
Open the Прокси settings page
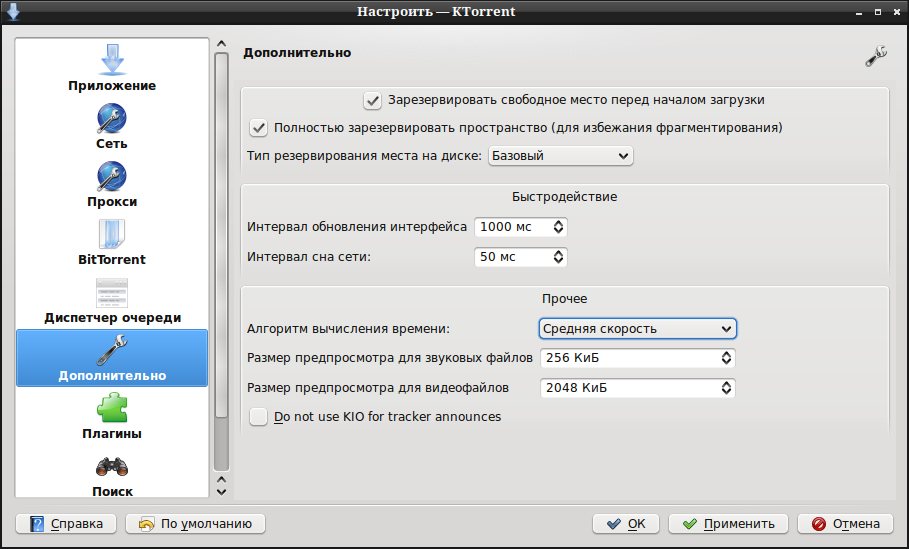tap(112, 184)
